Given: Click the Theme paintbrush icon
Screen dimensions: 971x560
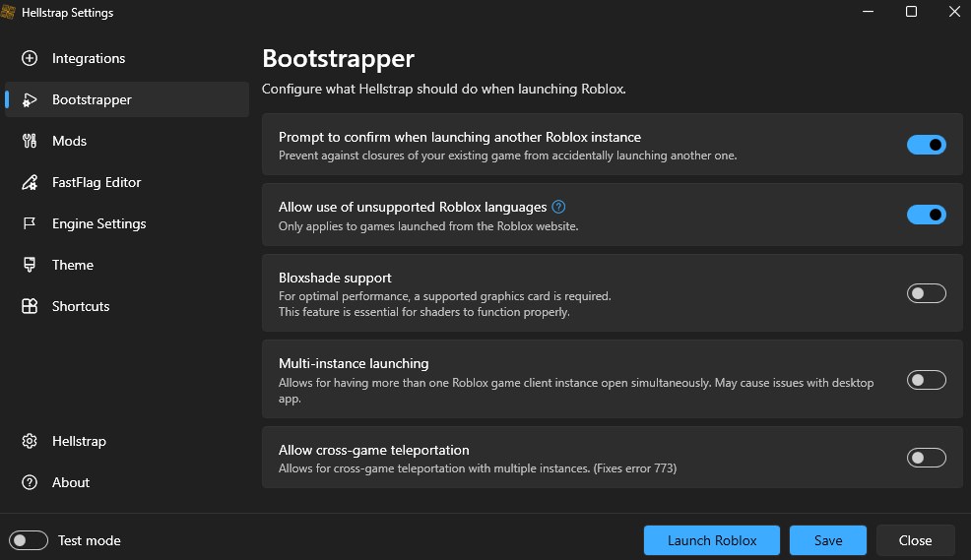Looking at the screenshot, I should tap(30, 265).
